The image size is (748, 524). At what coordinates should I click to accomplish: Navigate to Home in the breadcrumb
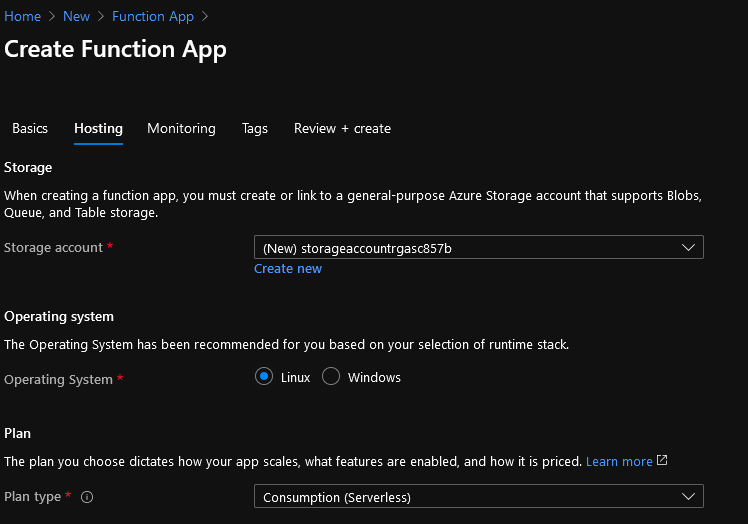[x=23, y=16]
